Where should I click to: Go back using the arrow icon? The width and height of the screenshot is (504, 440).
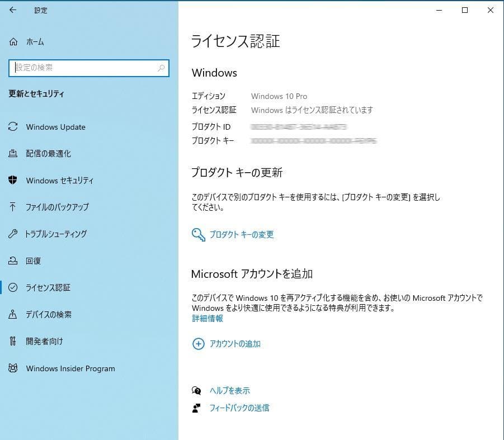(13, 10)
